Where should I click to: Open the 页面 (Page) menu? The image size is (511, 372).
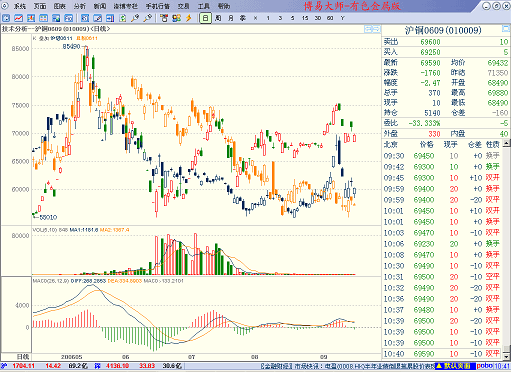[x=40, y=6]
